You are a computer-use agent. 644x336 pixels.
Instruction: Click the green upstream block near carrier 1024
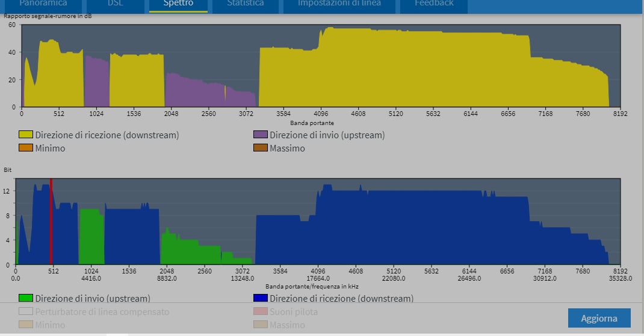coord(91,237)
